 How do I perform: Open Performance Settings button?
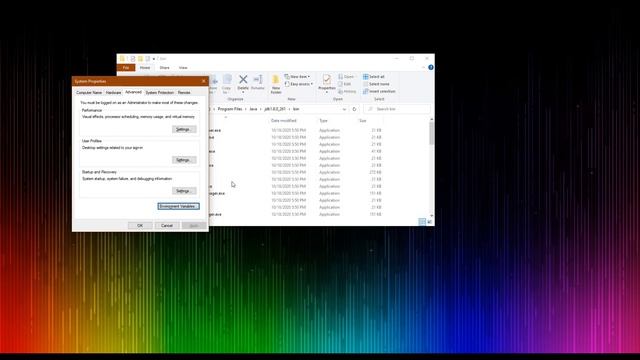tap(184, 129)
